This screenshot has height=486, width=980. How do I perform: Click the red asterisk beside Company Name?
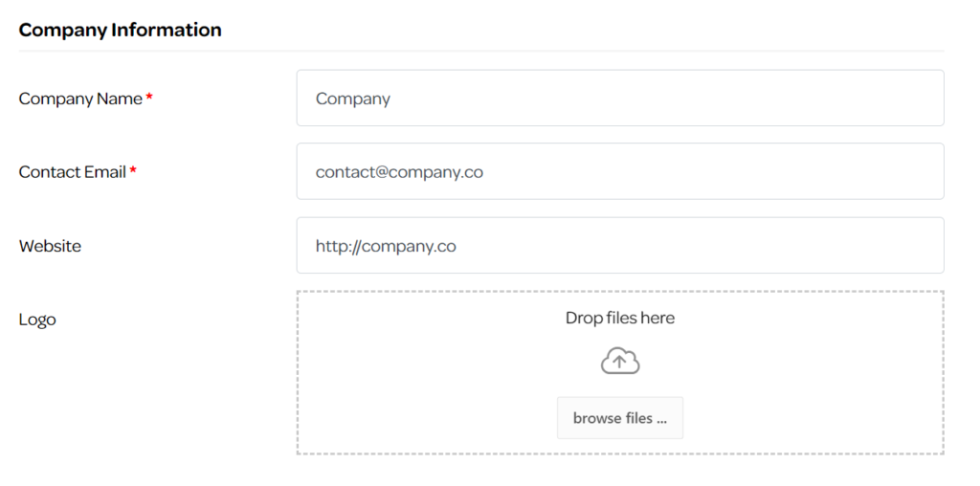[x=149, y=97]
